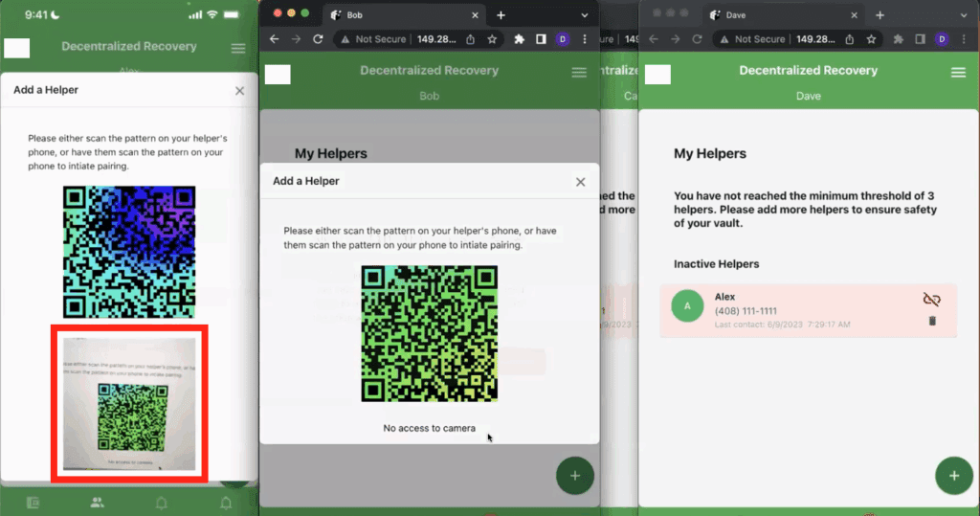Open extensions puzzle icon in Bob's browser
This screenshot has height=516, width=980.
(520, 39)
